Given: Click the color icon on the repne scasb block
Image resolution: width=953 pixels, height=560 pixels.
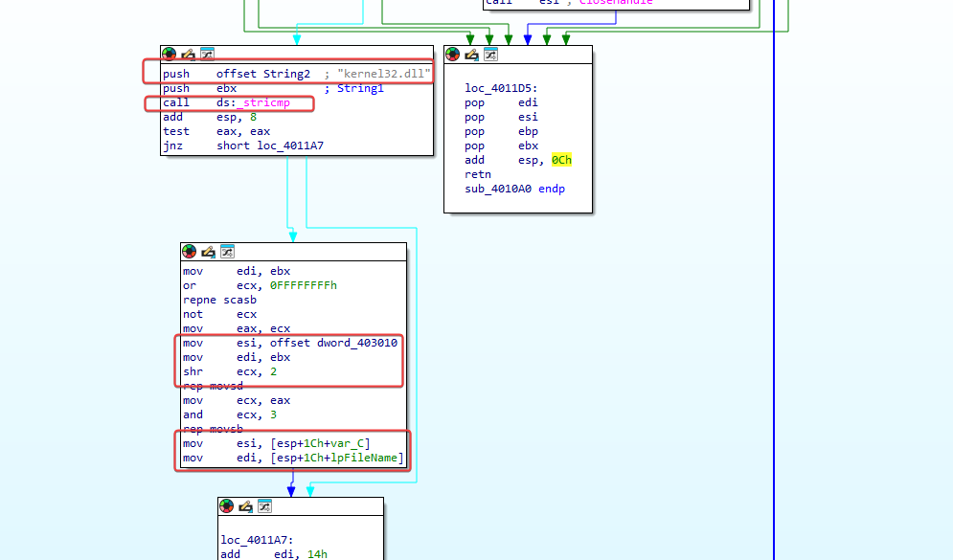Looking at the screenshot, I should pyautogui.click(x=189, y=252).
